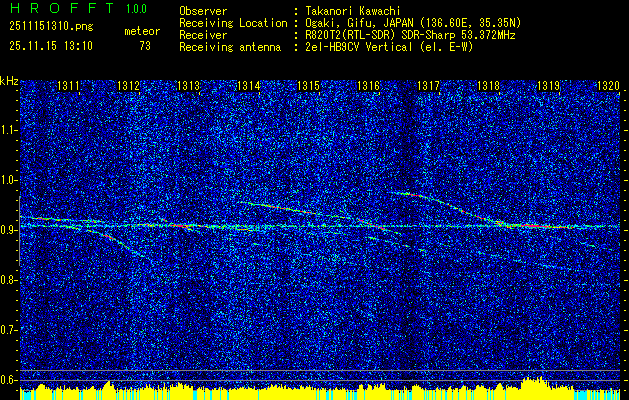Click the 1.0 frequency axis label

[x=9, y=180]
